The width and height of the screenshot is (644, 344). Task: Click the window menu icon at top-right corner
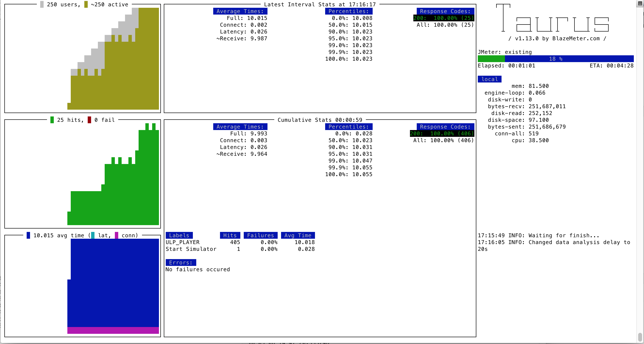click(640, 3)
